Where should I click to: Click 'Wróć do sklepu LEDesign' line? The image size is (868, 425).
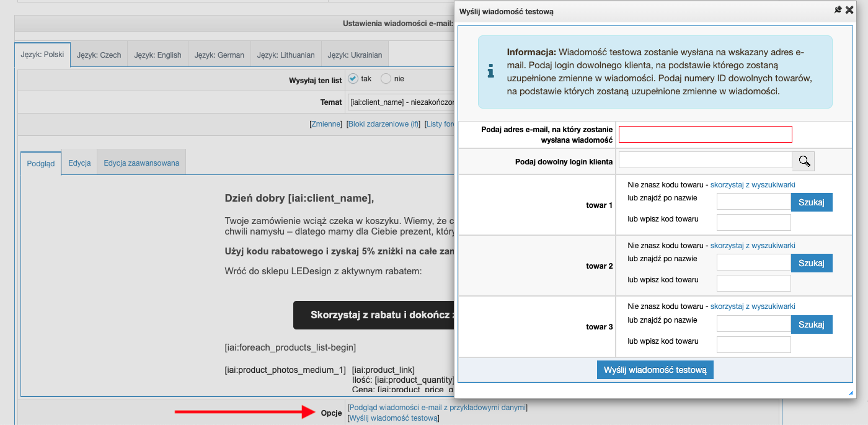(323, 271)
